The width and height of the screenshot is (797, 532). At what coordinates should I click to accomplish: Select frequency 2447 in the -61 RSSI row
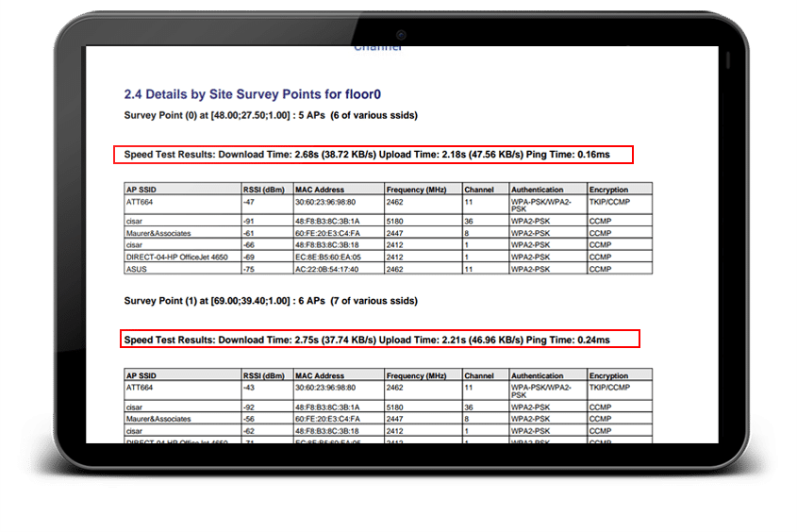(x=394, y=233)
